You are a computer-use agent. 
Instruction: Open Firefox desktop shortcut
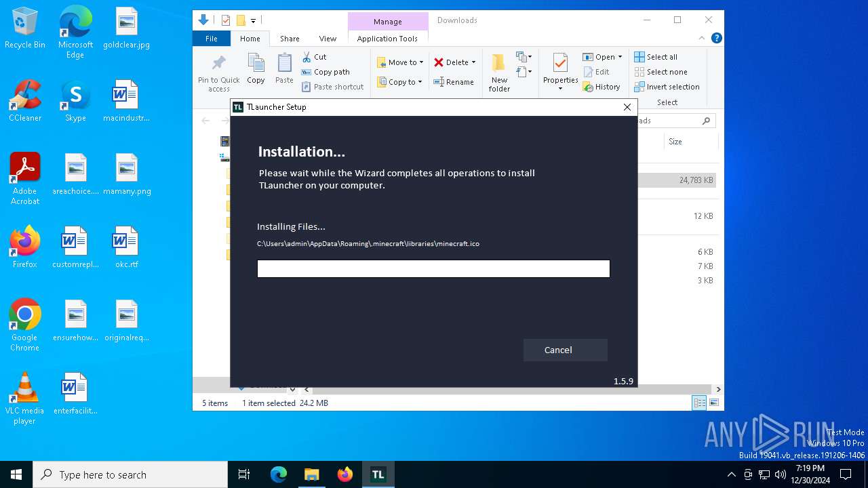coord(25,247)
